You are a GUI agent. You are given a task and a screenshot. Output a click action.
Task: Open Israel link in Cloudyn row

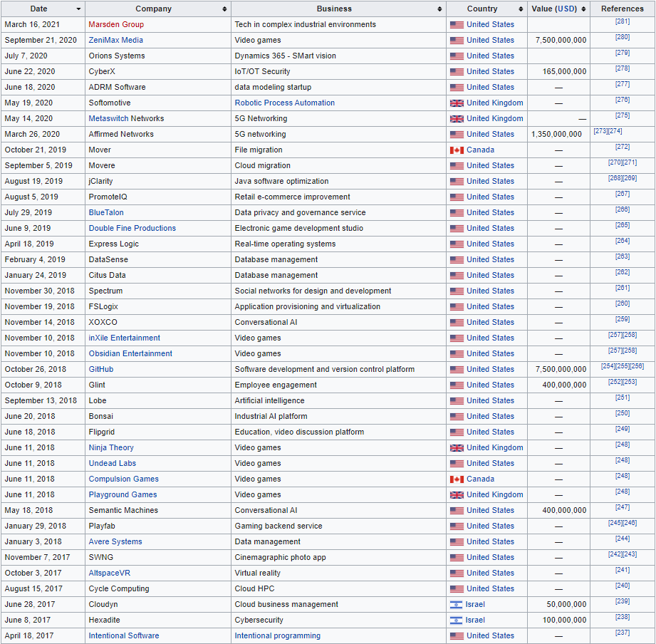(x=475, y=604)
